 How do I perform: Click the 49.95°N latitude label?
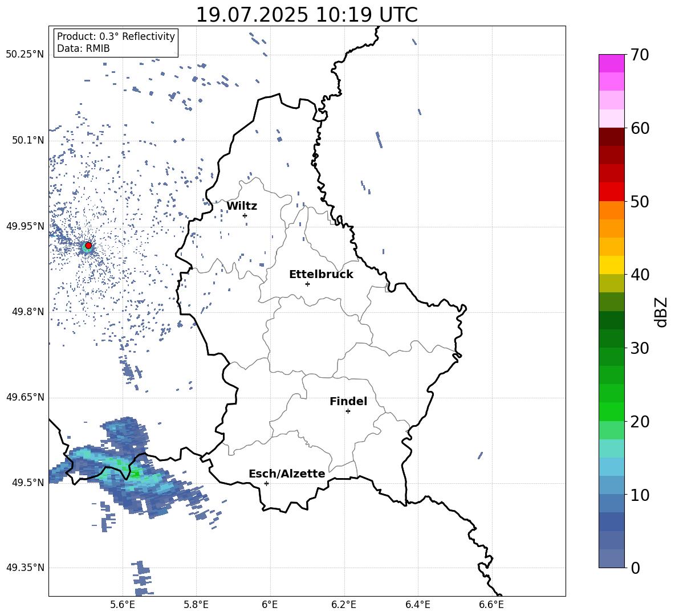coord(25,226)
